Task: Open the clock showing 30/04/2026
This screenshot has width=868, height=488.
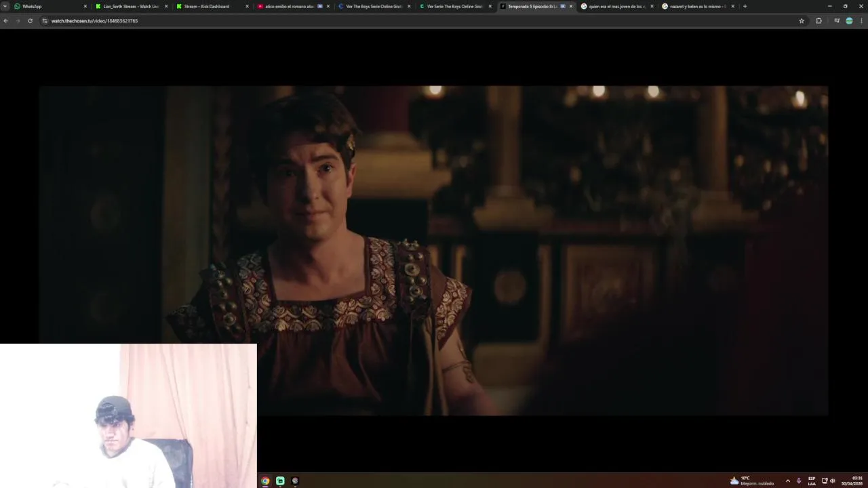Action: point(852,481)
